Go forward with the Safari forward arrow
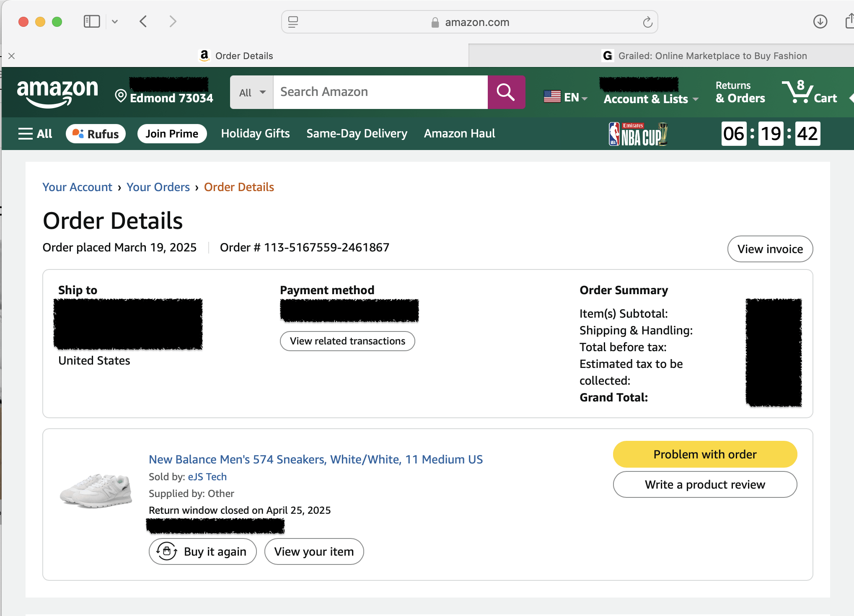This screenshot has height=616, width=854. [x=173, y=21]
